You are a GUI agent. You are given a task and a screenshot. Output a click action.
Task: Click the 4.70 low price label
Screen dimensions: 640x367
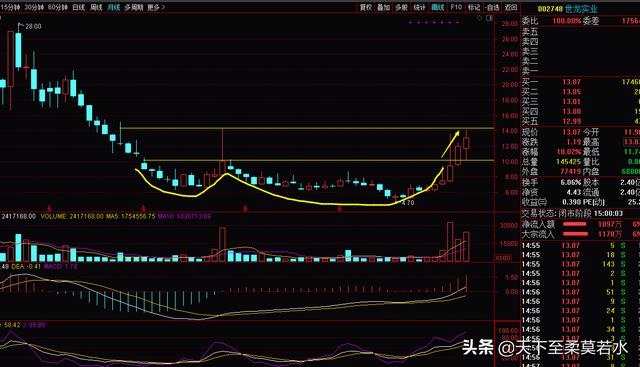pyautogui.click(x=408, y=202)
